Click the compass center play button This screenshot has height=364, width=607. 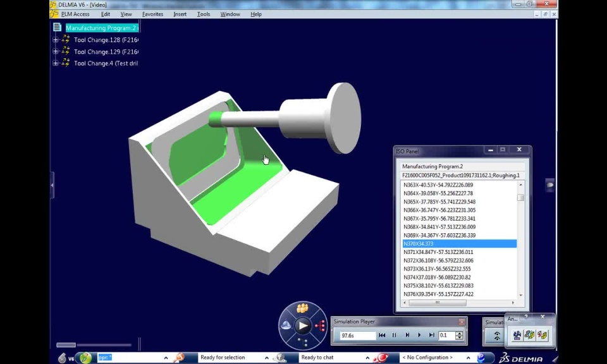(x=303, y=325)
